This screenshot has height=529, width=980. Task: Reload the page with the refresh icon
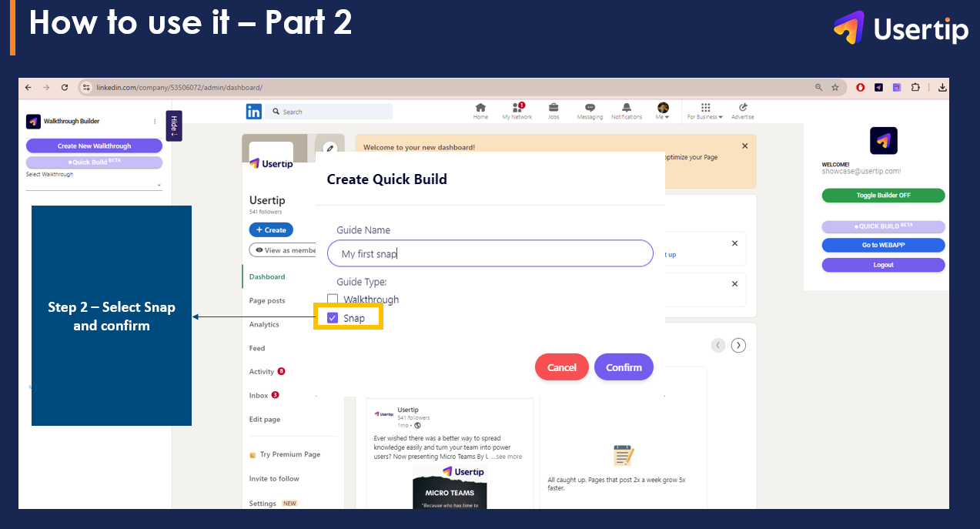click(x=65, y=88)
